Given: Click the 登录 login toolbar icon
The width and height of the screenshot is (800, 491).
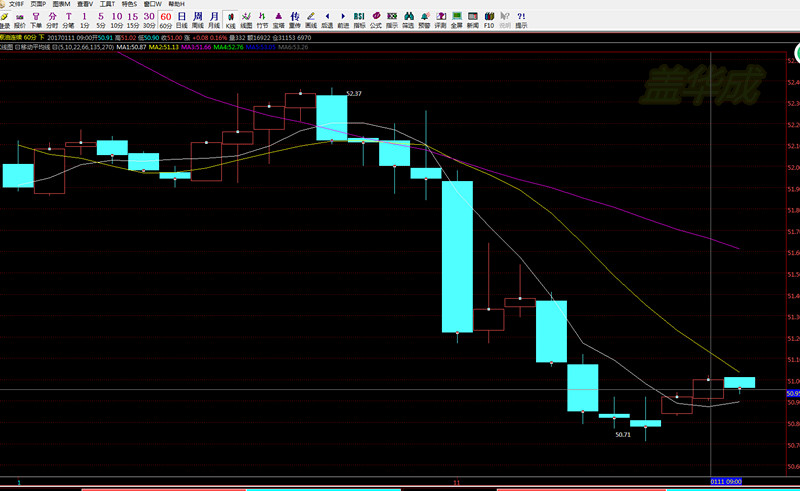Looking at the screenshot, I should [x=4, y=20].
